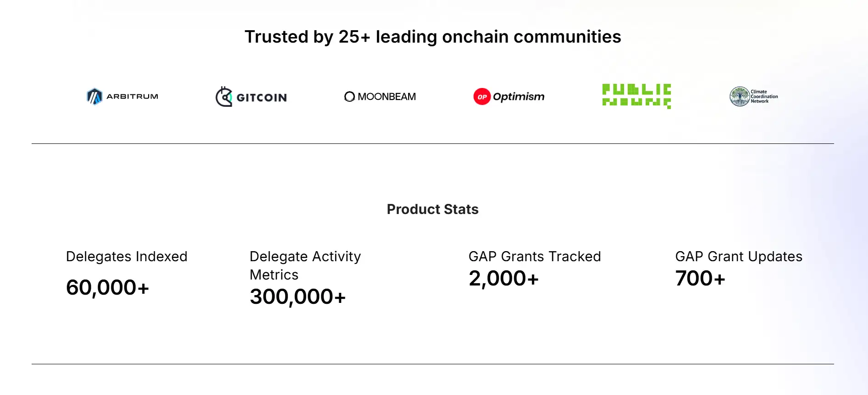
Task: Click the Delegates Indexed label
Action: pyautogui.click(x=127, y=257)
